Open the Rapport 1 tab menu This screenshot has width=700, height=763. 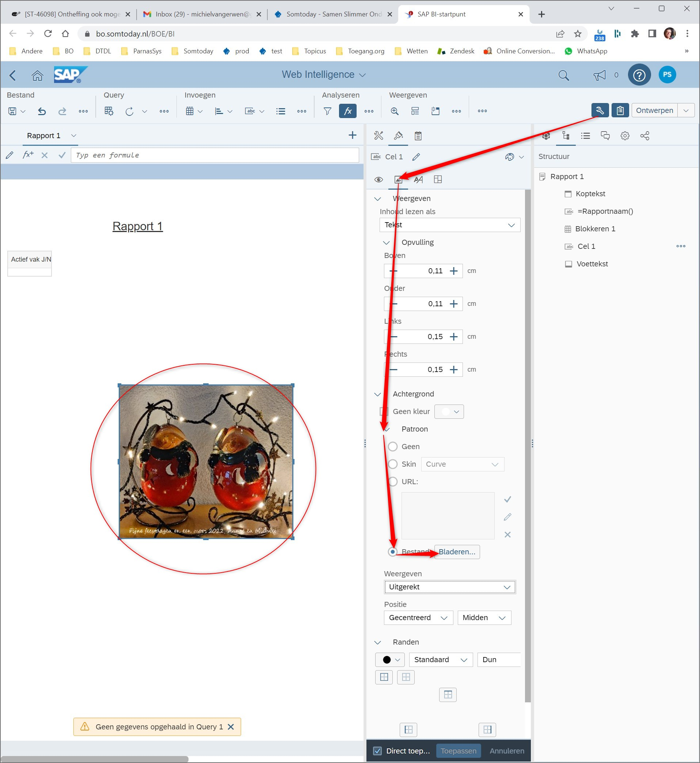coord(74,136)
